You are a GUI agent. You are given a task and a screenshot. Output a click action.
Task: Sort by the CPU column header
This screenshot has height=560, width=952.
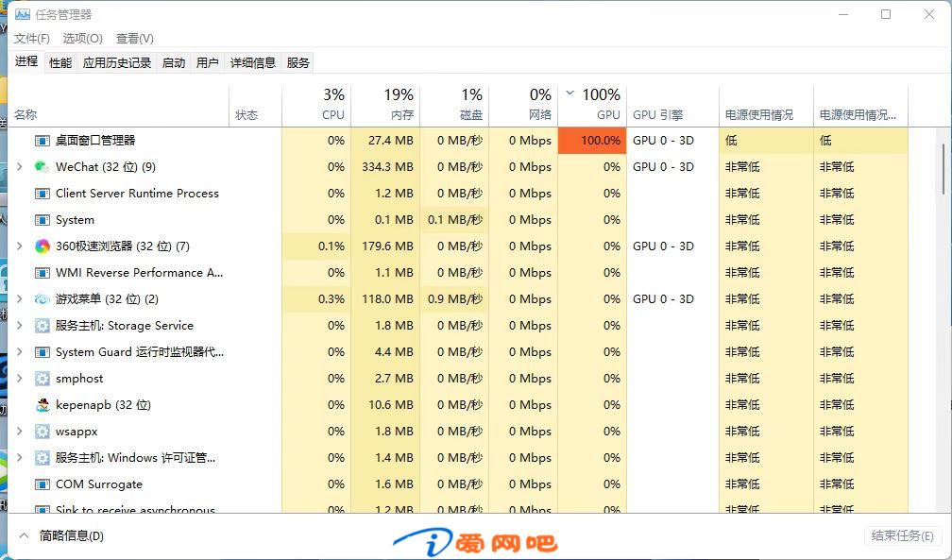316,105
